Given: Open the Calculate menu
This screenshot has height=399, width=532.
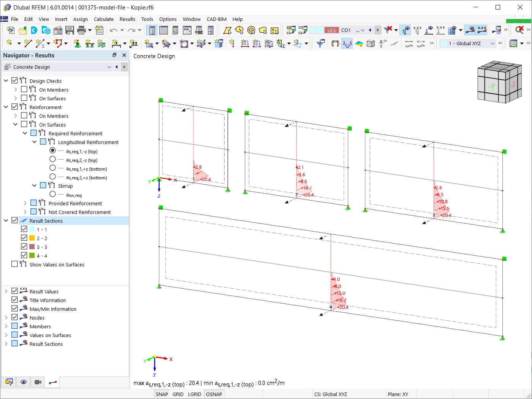Looking at the screenshot, I should [x=103, y=19].
